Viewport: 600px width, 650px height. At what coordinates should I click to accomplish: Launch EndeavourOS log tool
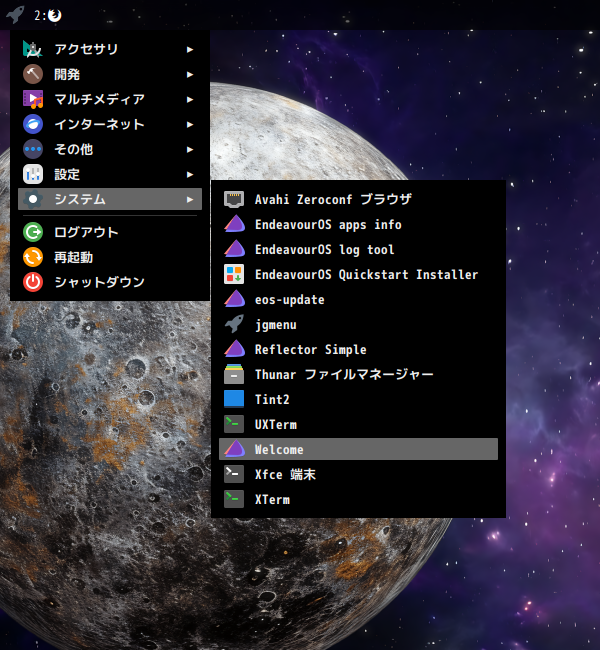pyautogui.click(x=358, y=249)
